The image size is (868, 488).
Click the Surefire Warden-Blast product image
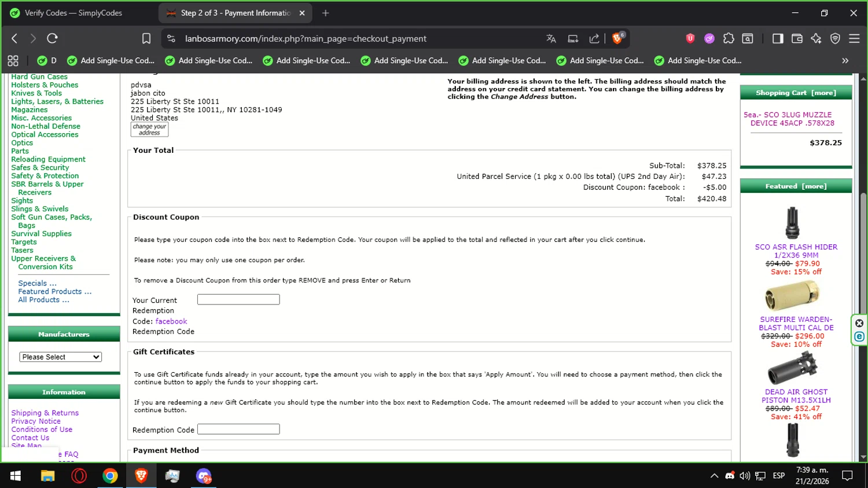pyautogui.click(x=792, y=296)
